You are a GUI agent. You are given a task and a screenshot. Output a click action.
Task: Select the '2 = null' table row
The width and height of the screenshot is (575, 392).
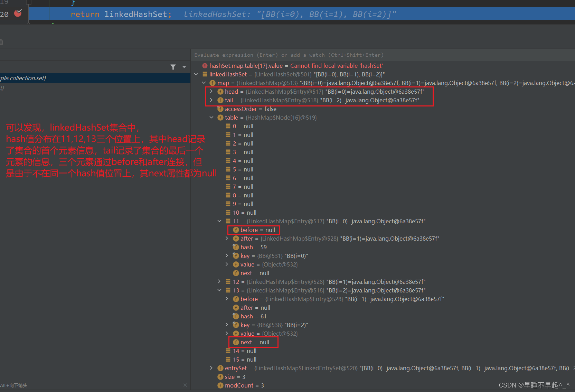pos(383,143)
